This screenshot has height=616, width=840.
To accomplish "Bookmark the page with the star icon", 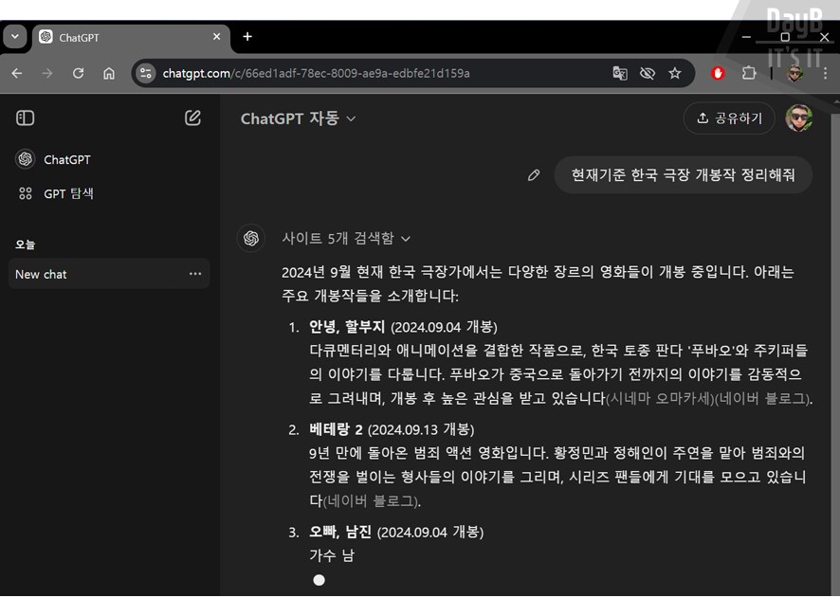I will point(674,73).
